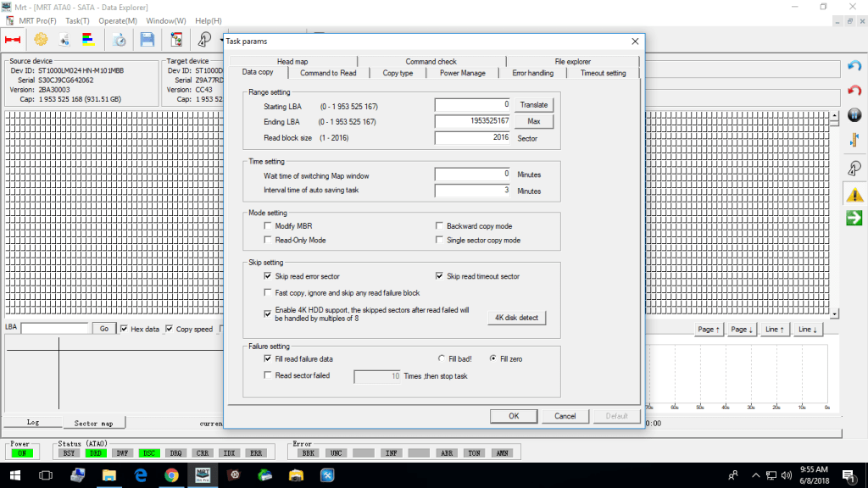The width and height of the screenshot is (868, 488).
Task: Uncheck Skip read error sector
Action: (268, 276)
